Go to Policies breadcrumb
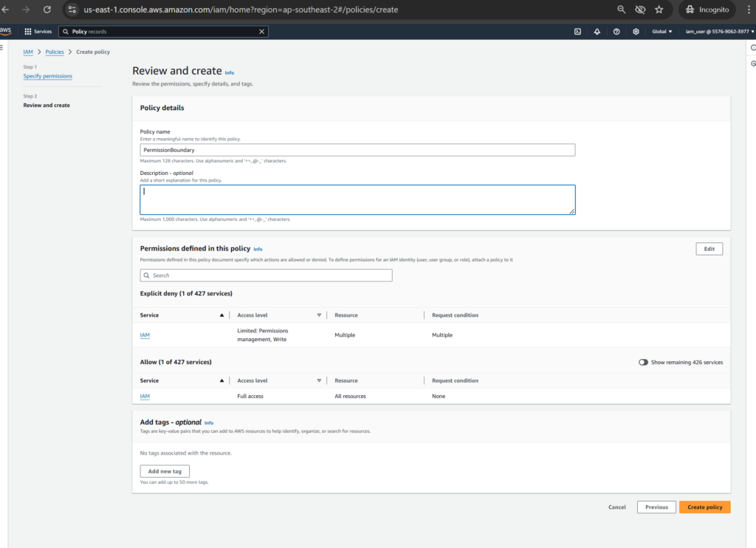 pos(55,52)
